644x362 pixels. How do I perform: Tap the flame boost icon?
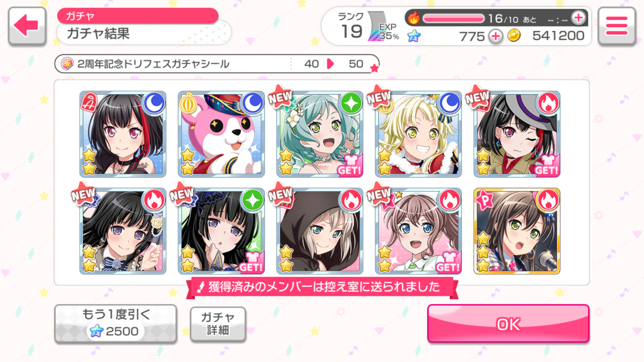pos(414,18)
